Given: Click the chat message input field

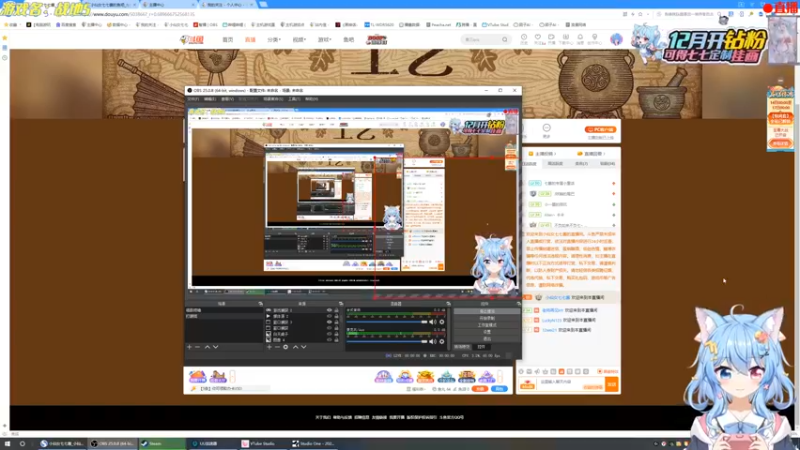Looking at the screenshot, I should [570, 384].
